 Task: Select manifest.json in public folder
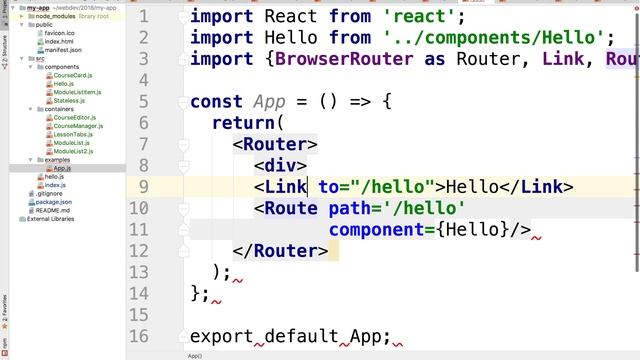click(63, 50)
